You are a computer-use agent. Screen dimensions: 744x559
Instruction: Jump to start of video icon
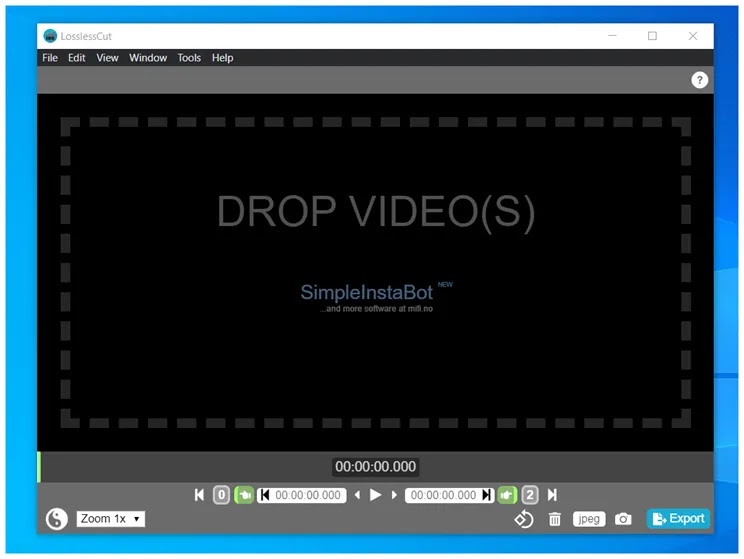pyautogui.click(x=199, y=495)
